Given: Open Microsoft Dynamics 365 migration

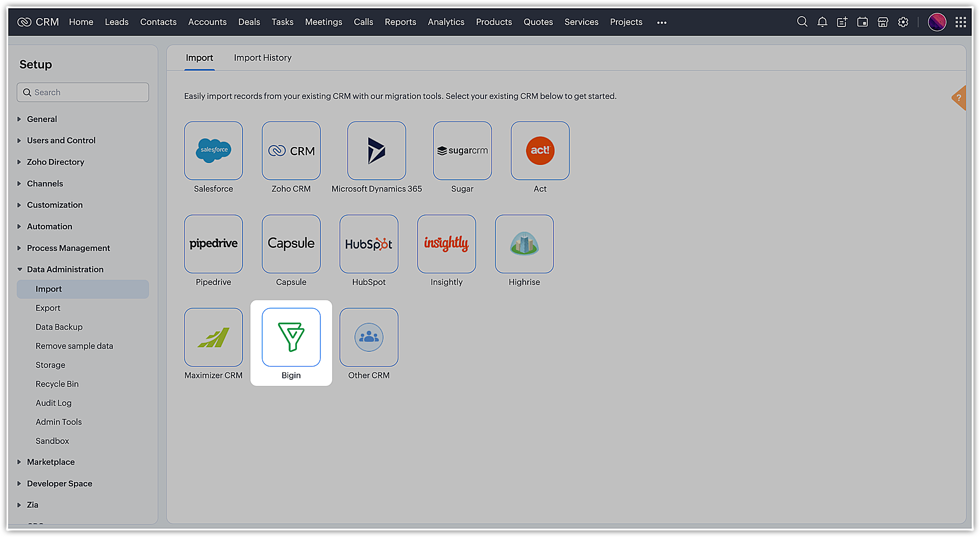Looking at the screenshot, I should [x=376, y=150].
